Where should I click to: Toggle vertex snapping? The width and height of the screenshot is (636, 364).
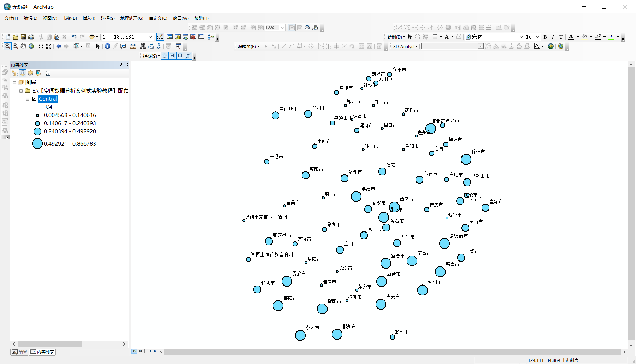(180, 56)
